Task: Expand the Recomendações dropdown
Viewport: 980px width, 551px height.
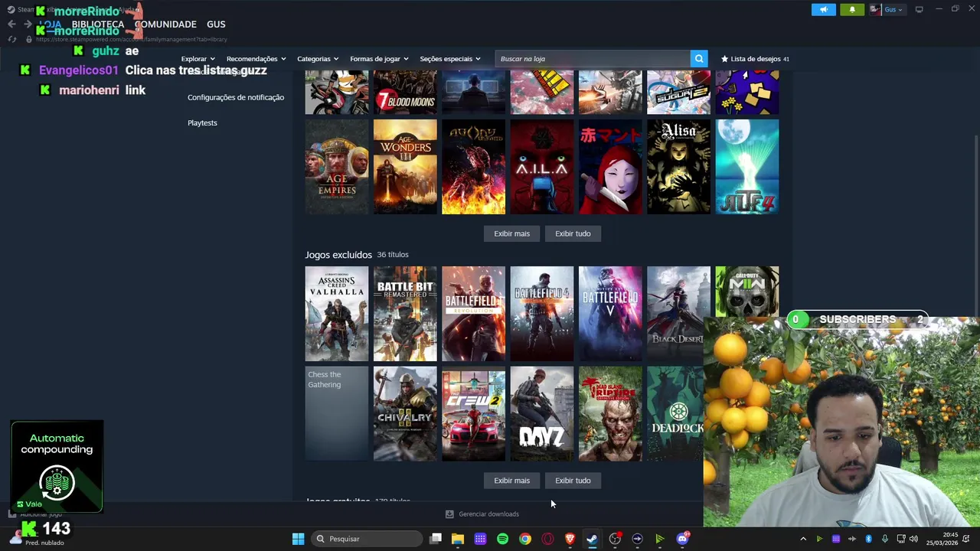Action: click(256, 59)
